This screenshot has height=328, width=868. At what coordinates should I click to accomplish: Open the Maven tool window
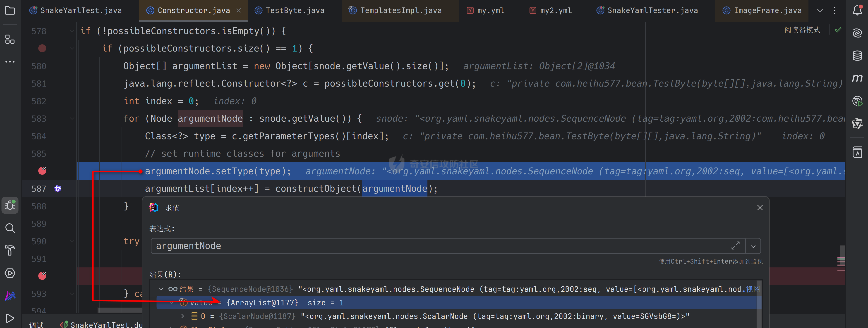point(857,78)
